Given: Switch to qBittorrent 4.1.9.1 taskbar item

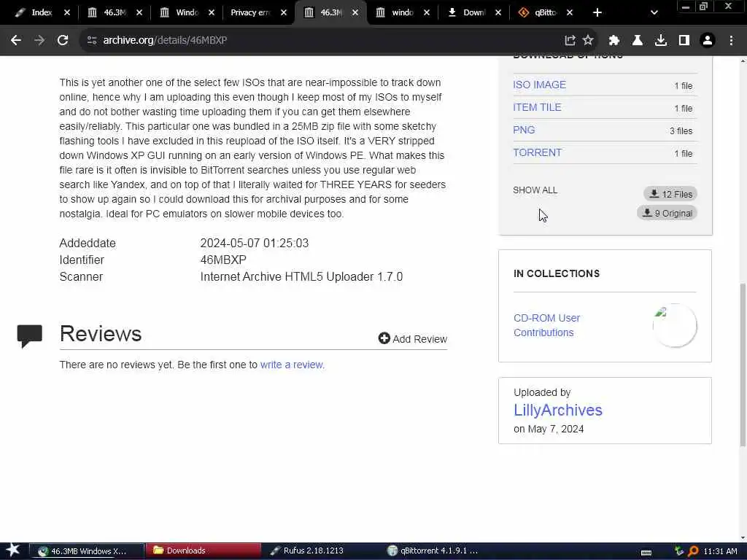Looking at the screenshot, I should tap(437, 551).
